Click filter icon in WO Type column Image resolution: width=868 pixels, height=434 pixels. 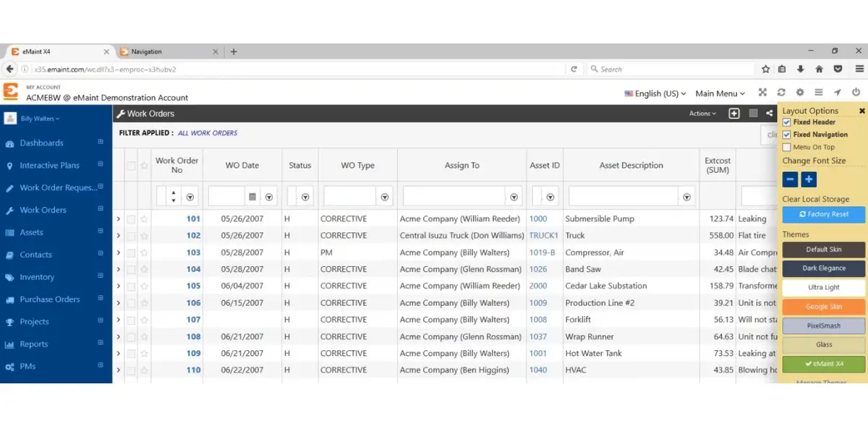click(x=385, y=197)
